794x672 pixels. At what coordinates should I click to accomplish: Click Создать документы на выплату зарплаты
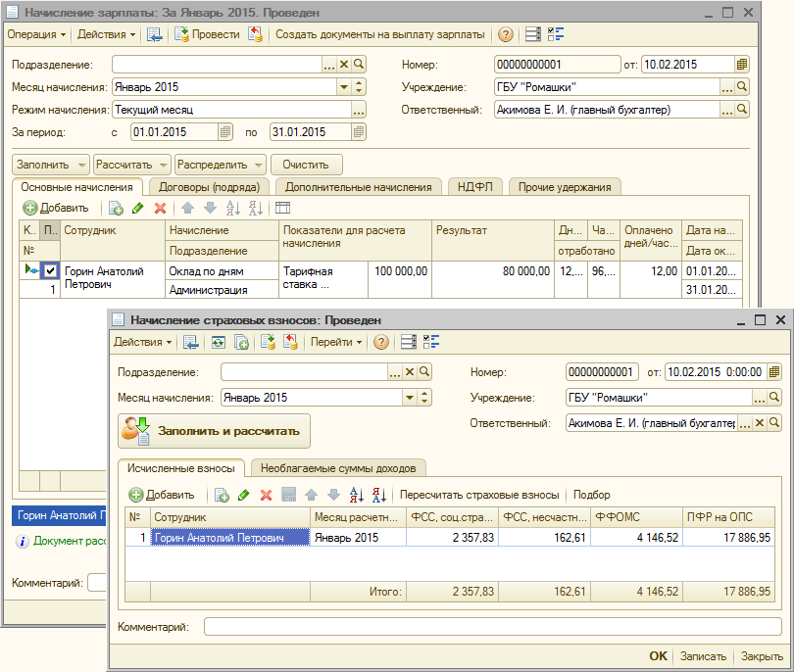tap(379, 34)
